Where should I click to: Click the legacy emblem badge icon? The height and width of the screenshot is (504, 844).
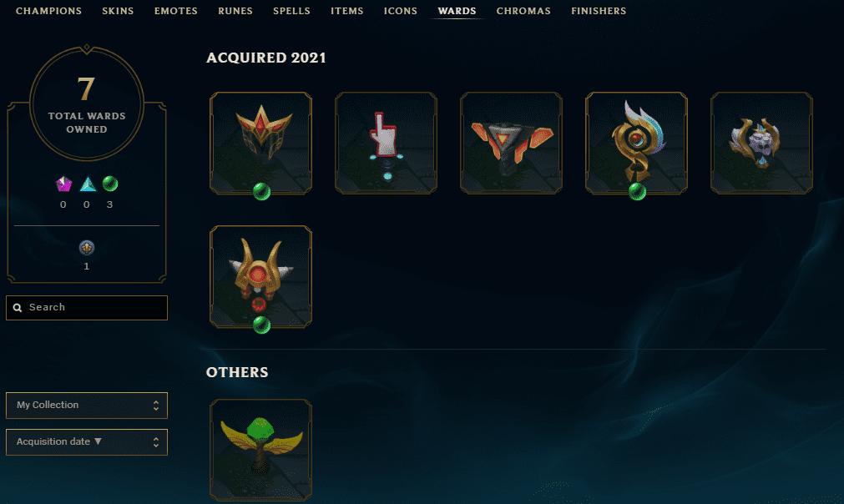point(87,248)
